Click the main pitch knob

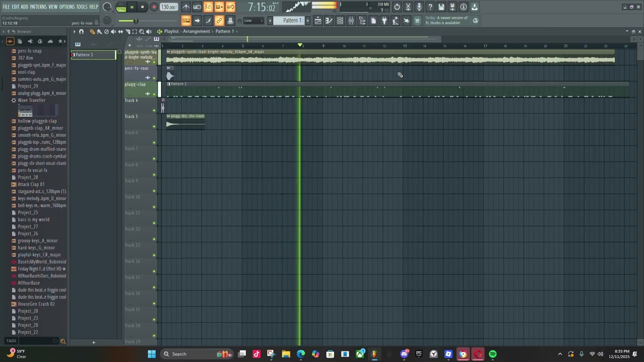pyautogui.click(x=107, y=20)
